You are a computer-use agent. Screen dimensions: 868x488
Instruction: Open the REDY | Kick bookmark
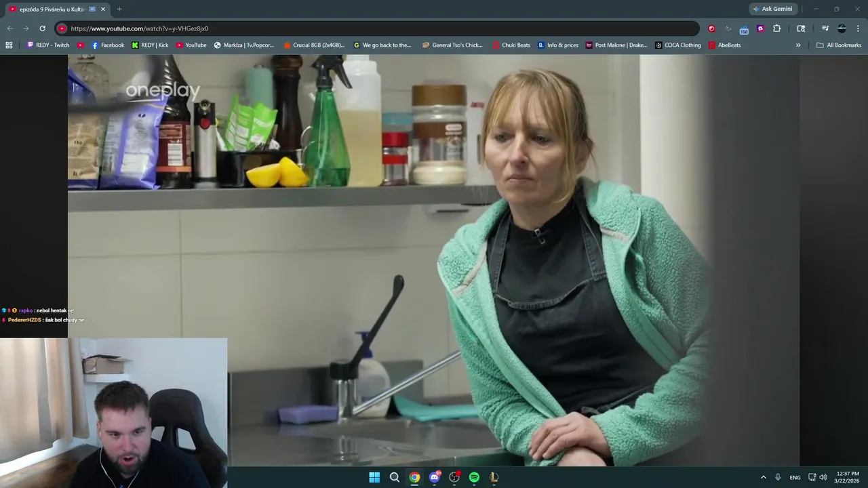coord(150,45)
